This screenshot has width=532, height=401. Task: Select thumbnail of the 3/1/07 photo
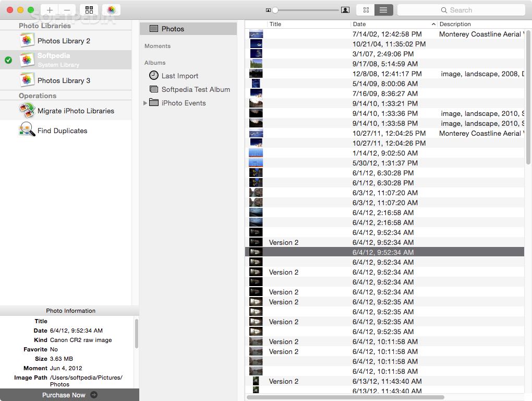pos(256,54)
